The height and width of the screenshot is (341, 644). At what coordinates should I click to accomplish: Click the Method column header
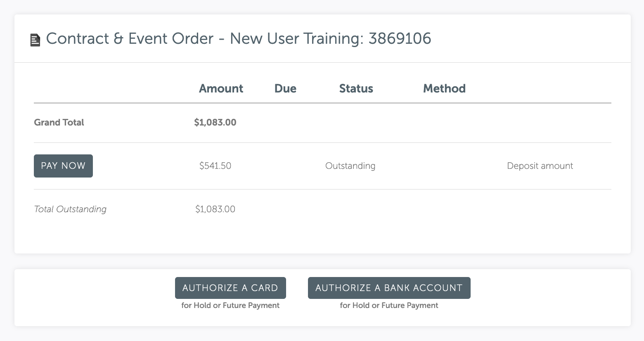point(444,88)
